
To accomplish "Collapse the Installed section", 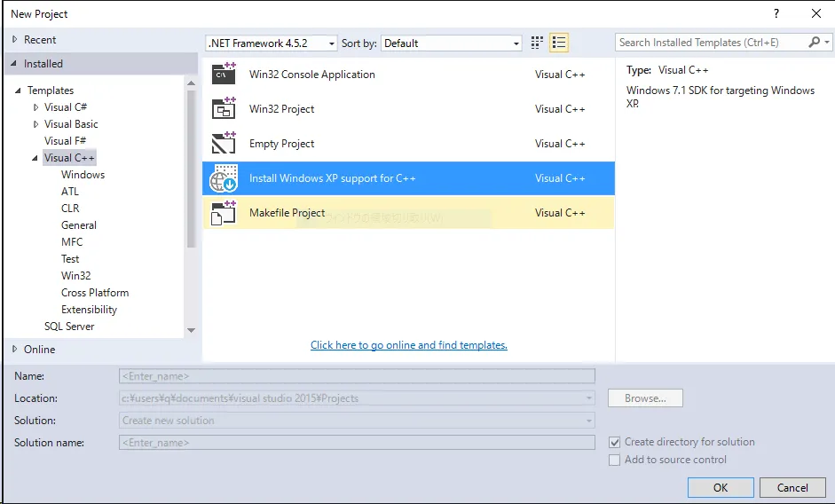I will (14, 63).
